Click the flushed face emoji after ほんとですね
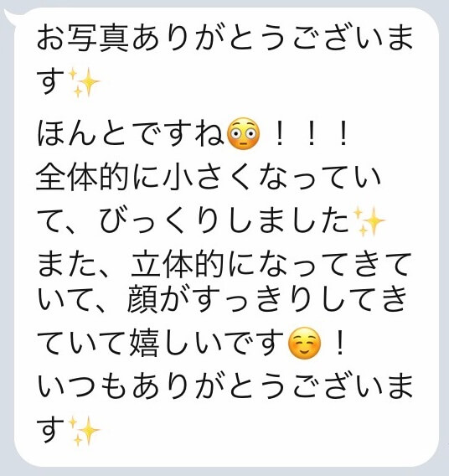The image size is (449, 476). click(x=243, y=133)
